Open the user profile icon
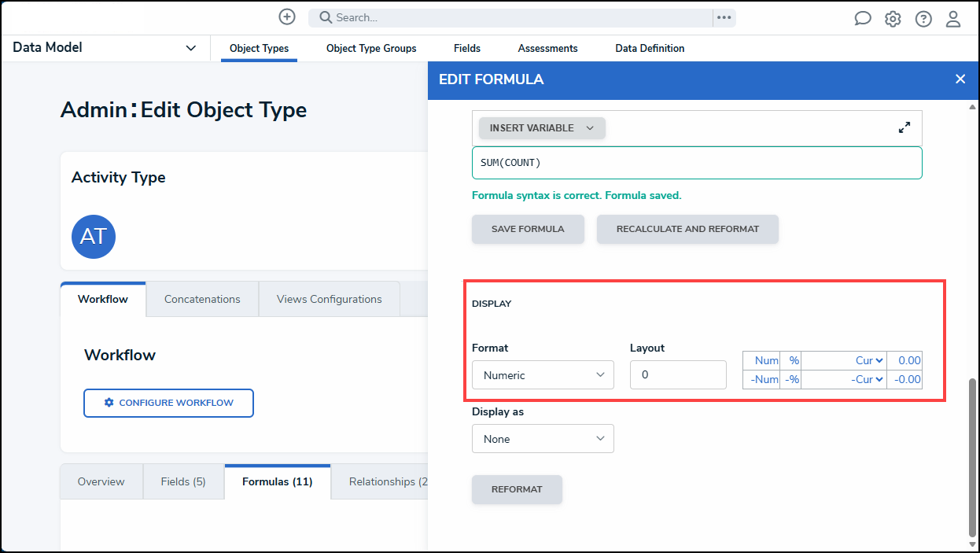This screenshot has height=553, width=980. tap(953, 19)
